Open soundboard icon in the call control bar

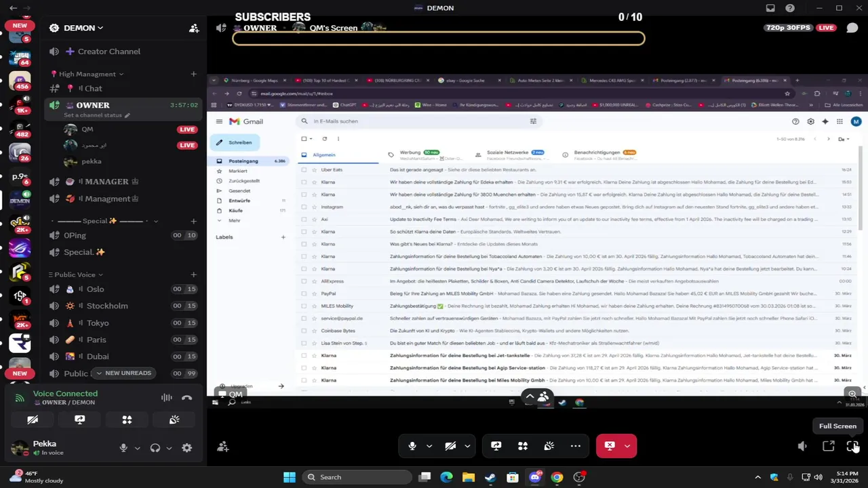[x=549, y=446]
